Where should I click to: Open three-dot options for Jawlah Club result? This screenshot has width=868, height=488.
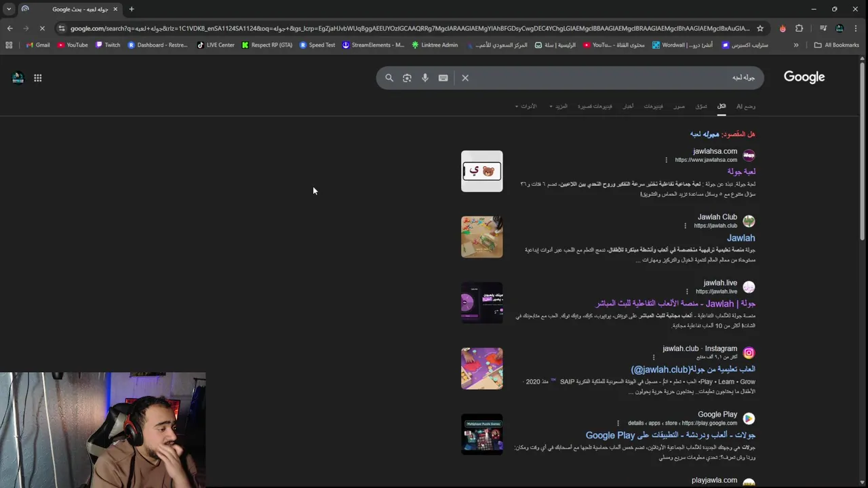[x=685, y=226]
